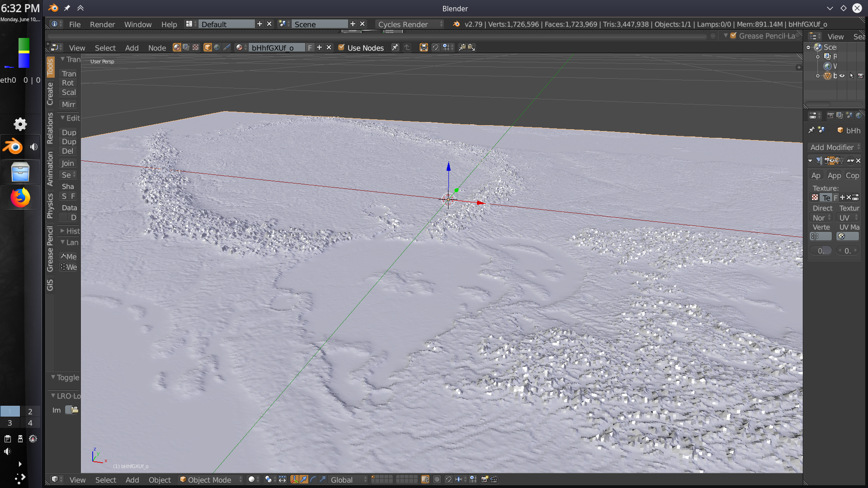Toggle auto-offset nodes highlighted icon
The height and width of the screenshot is (488, 868).
tap(424, 47)
